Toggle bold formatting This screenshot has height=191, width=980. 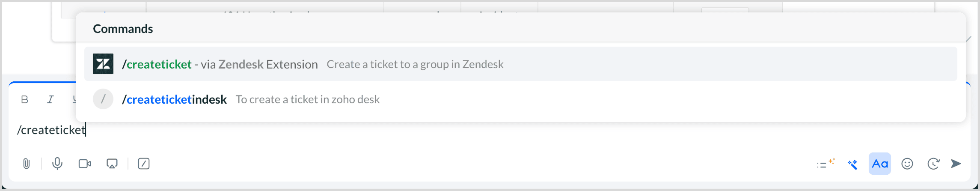click(25, 99)
